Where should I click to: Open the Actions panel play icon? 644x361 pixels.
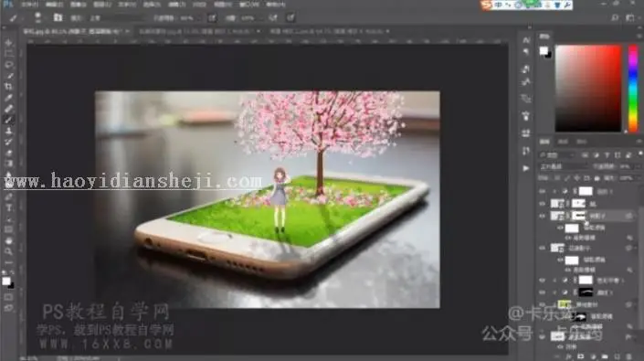pyautogui.click(x=526, y=168)
